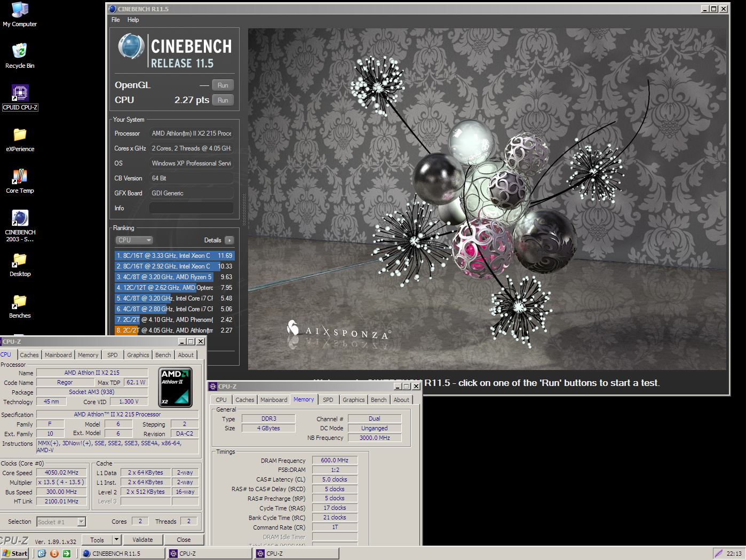The image size is (746, 560).
Task: Click the system tray pen icon
Action: pyautogui.click(x=719, y=554)
